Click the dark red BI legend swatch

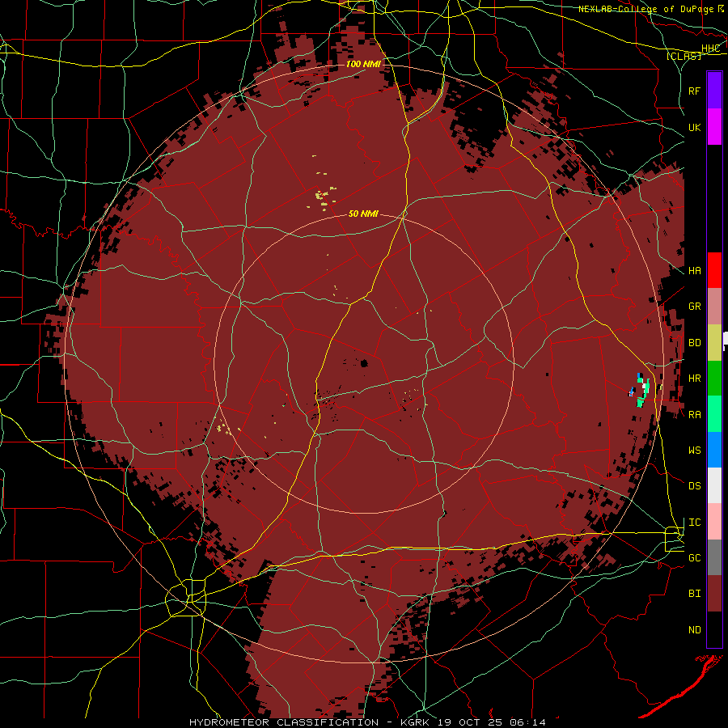(714, 594)
